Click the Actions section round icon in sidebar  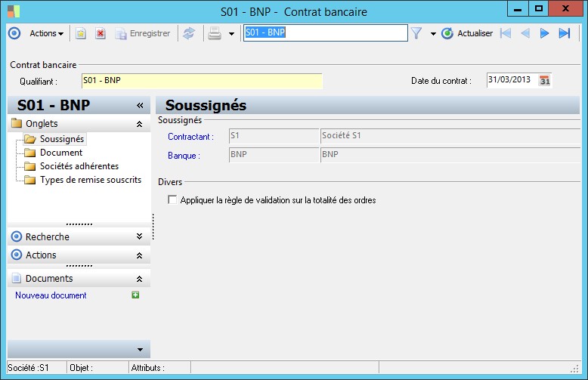click(17, 255)
